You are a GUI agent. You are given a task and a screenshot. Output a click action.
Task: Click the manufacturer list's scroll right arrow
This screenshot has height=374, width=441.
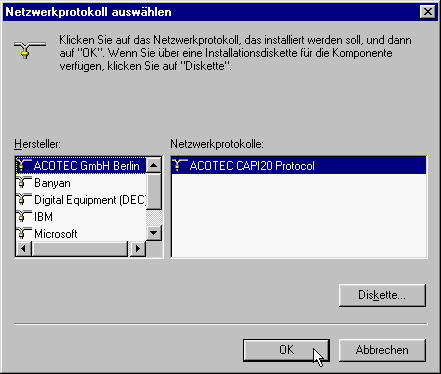pos(138,249)
